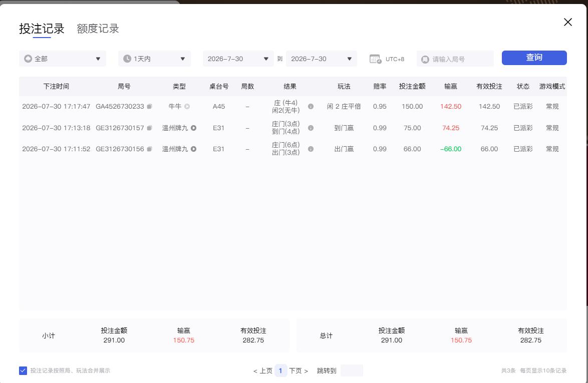This screenshot has height=383, width=588.
Task: Copy round number GE3126730156
Action: 149,149
